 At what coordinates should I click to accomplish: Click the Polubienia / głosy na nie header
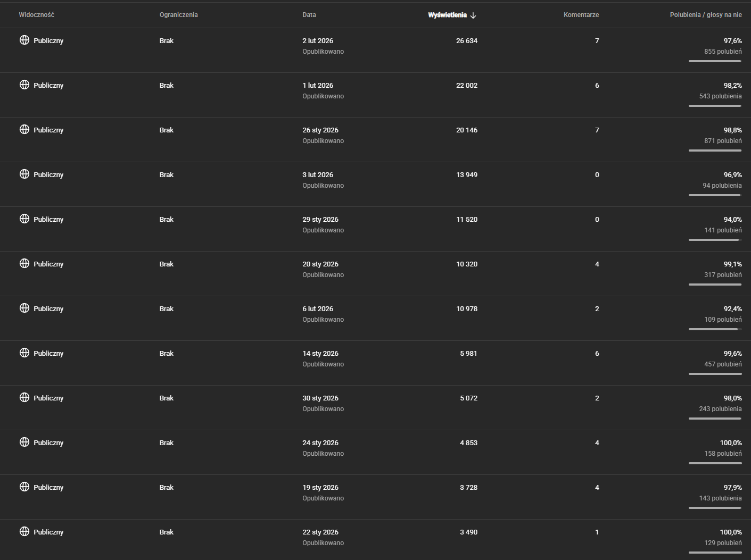(706, 15)
